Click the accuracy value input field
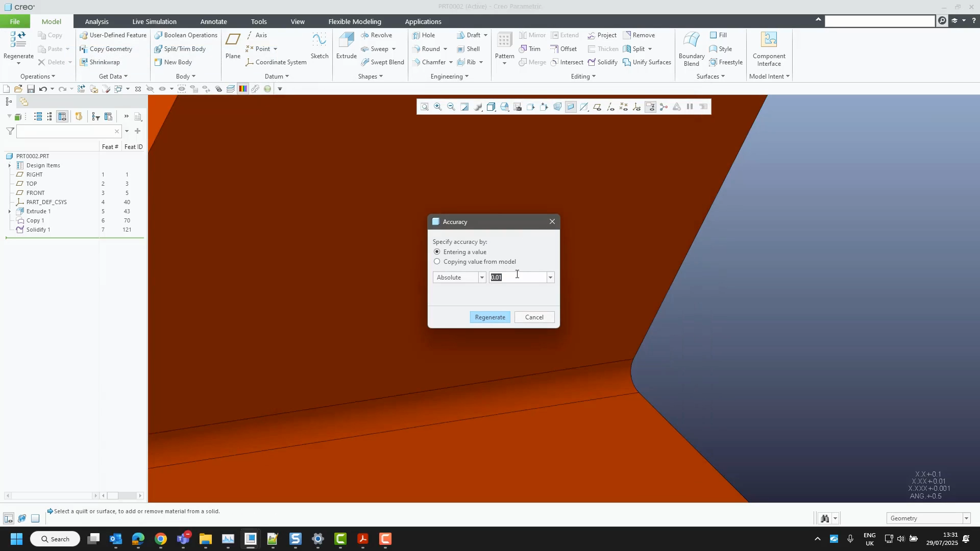 pyautogui.click(x=518, y=277)
